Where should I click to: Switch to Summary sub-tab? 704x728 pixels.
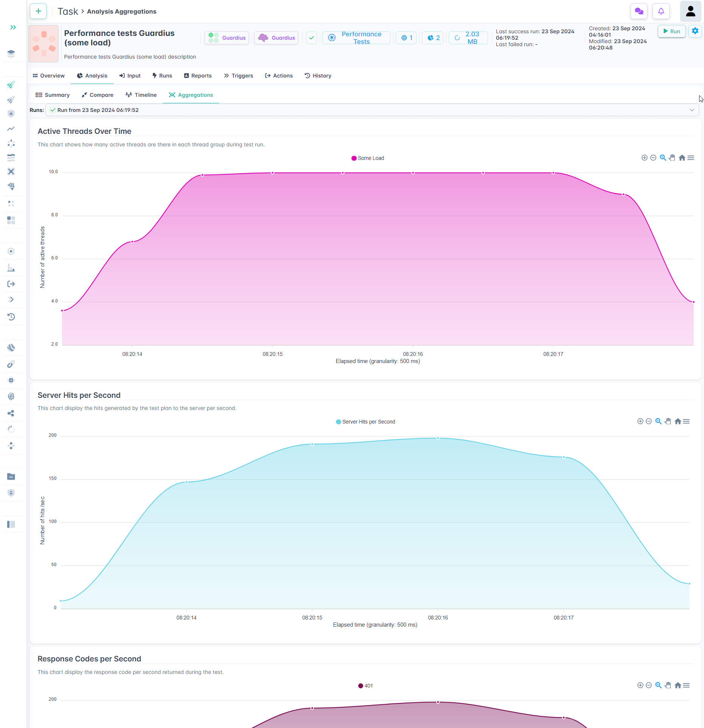[x=53, y=95]
